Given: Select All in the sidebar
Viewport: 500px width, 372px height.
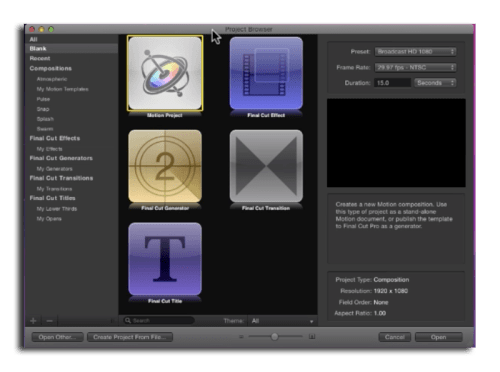Looking at the screenshot, I should [x=33, y=39].
